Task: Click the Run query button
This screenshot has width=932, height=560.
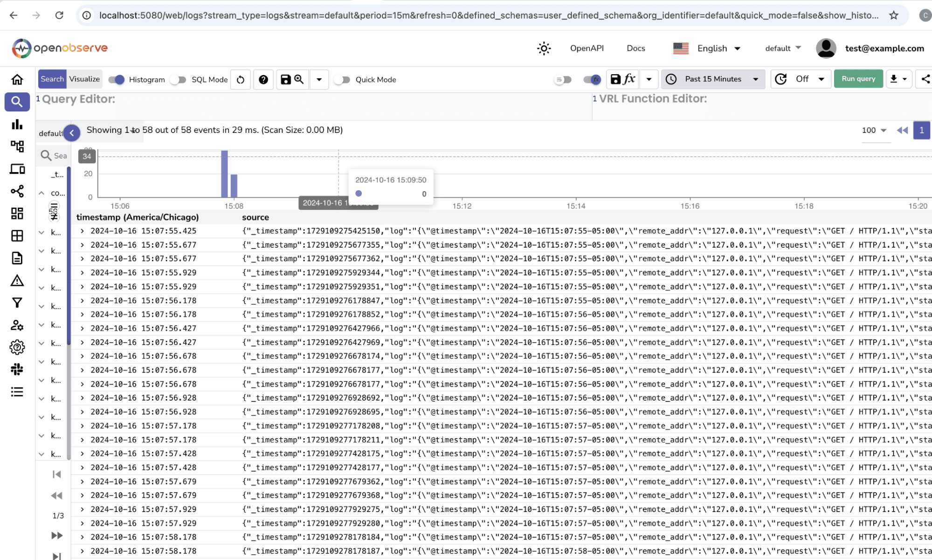Action: click(x=858, y=78)
